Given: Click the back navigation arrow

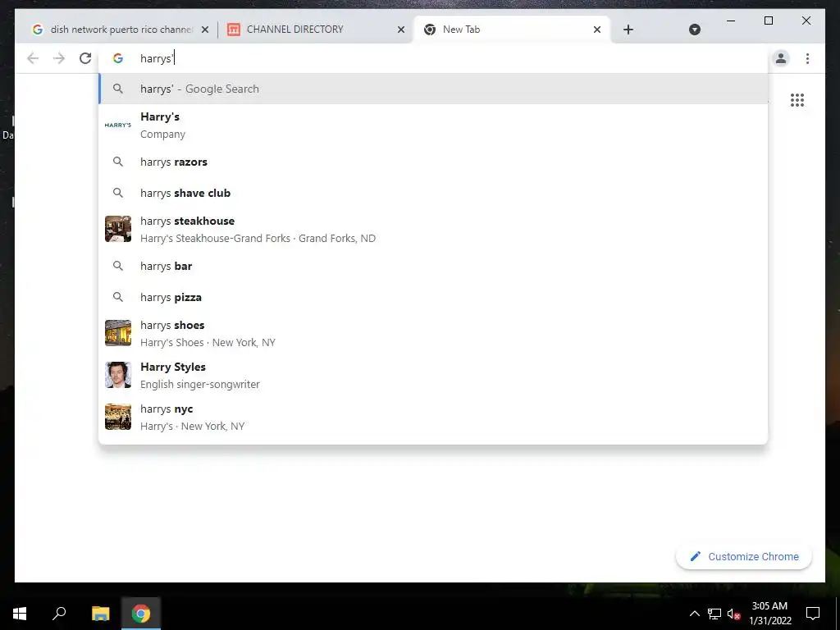Looking at the screenshot, I should point(33,58).
